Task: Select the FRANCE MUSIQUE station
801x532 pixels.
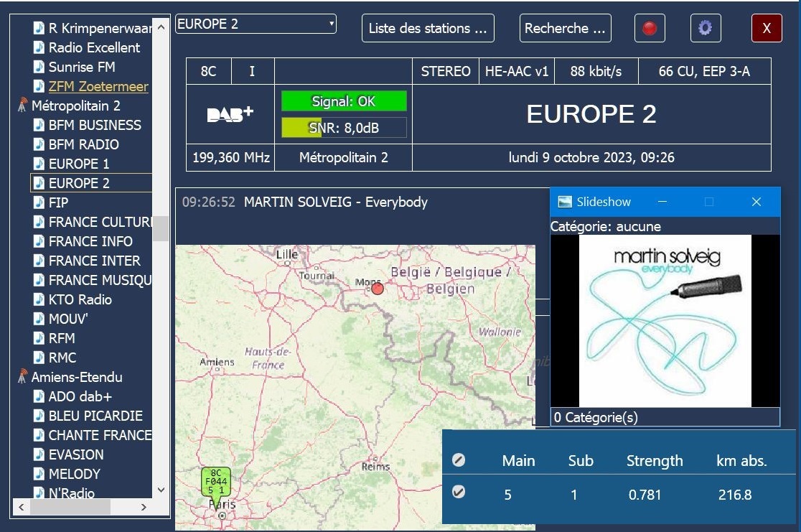Action: (x=100, y=280)
